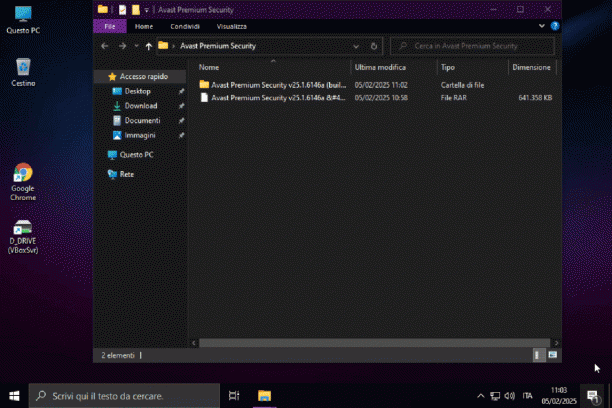
Task: Select the Cestino desktop icon
Action: click(23, 73)
